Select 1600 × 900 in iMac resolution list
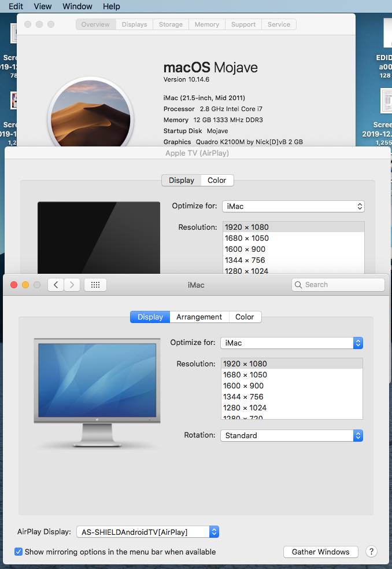The height and width of the screenshot is (569, 392). tap(292, 386)
